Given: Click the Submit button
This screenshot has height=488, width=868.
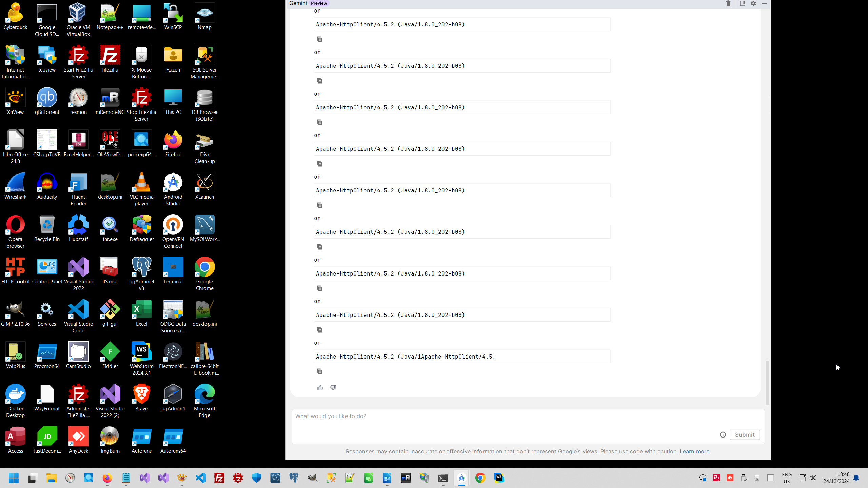Looking at the screenshot, I should (745, 435).
